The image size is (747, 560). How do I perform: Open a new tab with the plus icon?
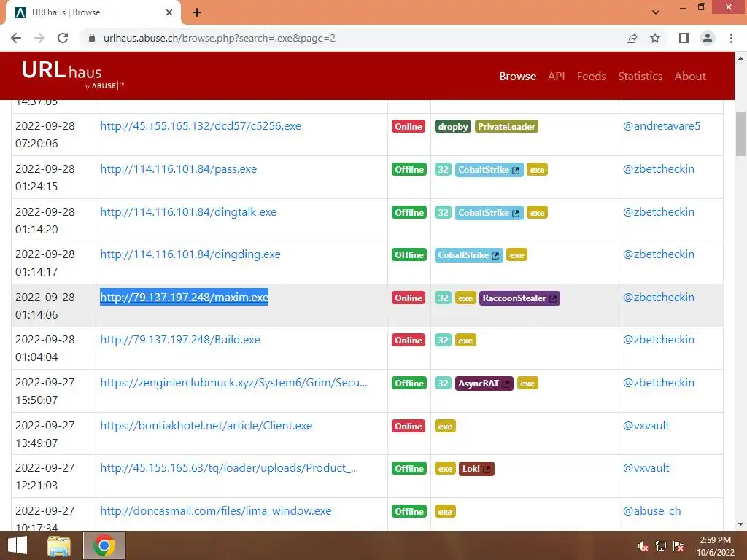(197, 12)
